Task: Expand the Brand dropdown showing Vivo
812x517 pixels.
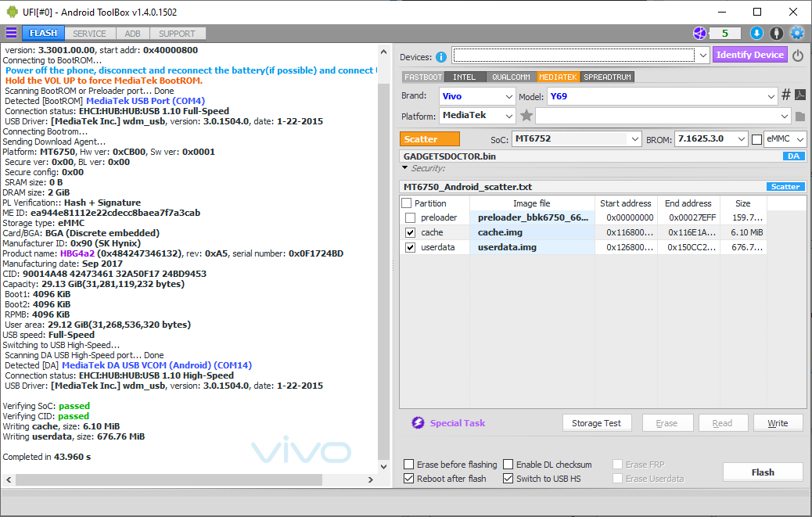Action: point(508,96)
